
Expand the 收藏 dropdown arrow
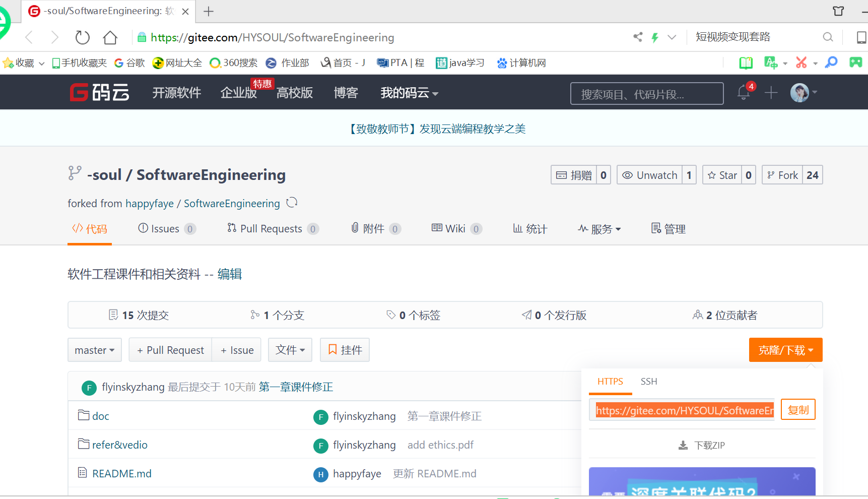click(x=42, y=64)
